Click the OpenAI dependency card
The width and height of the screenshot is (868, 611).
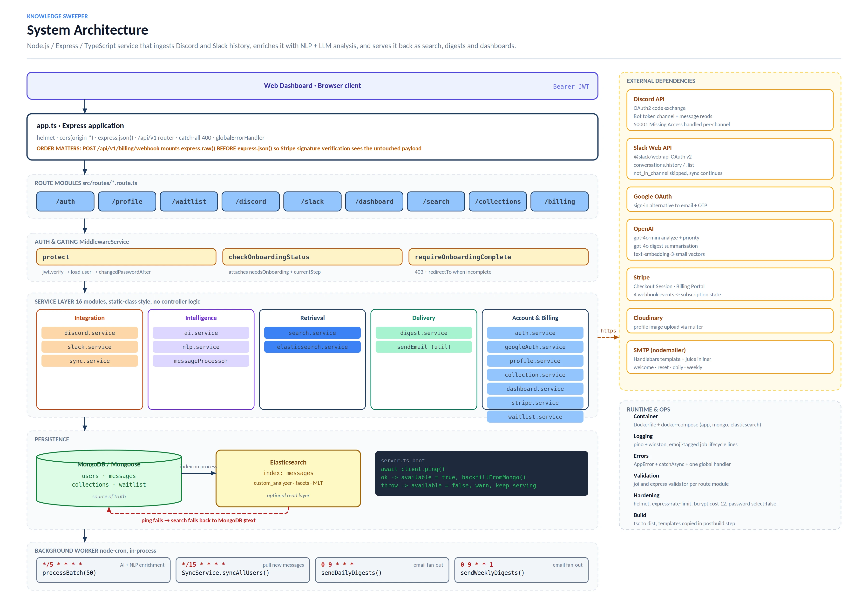pyautogui.click(x=730, y=240)
